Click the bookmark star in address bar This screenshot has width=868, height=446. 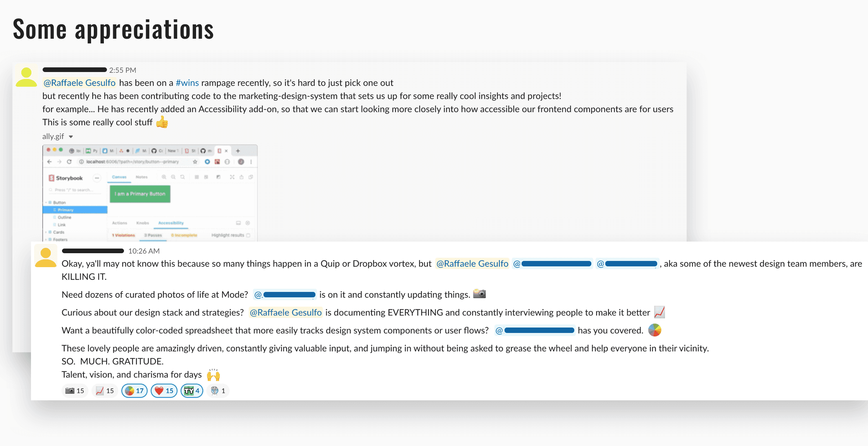195,162
